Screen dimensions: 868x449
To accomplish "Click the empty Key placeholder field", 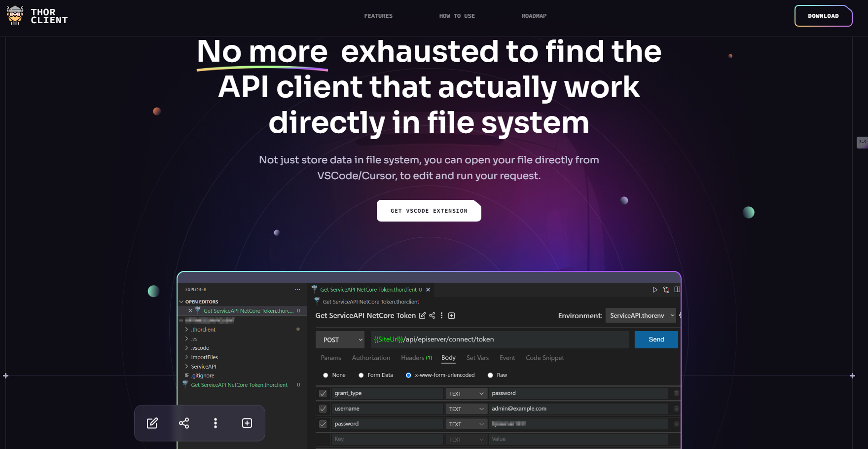I will point(387,439).
